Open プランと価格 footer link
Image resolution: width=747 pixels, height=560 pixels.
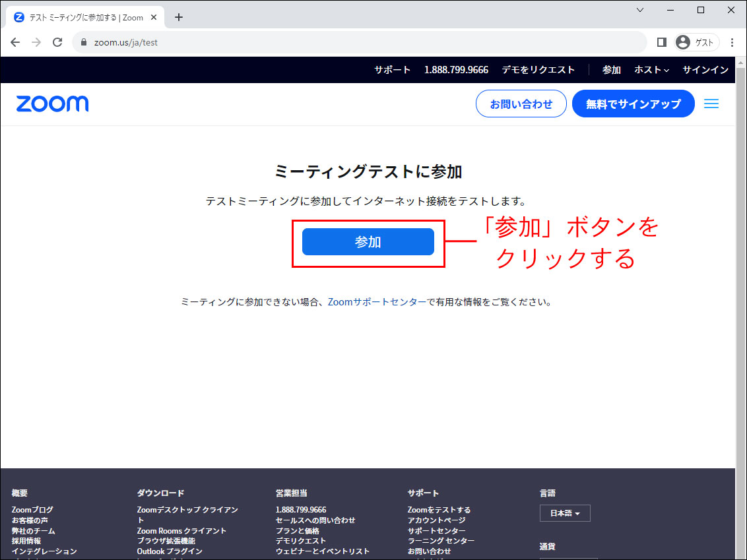coord(298,531)
